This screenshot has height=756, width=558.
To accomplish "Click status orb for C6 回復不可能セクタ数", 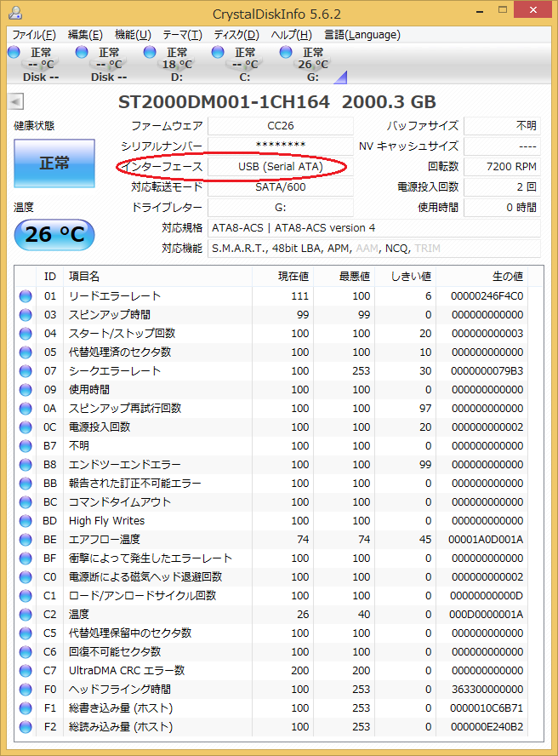I will click(x=26, y=652).
